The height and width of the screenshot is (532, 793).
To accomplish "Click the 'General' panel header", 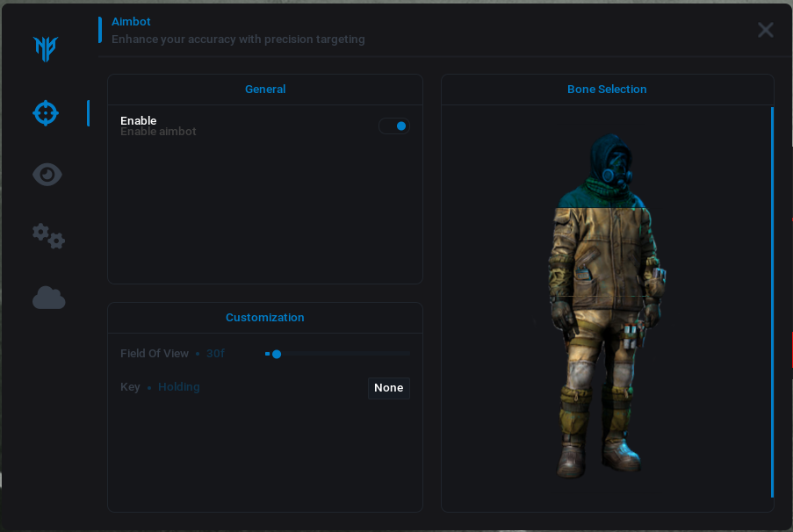I will pos(265,90).
